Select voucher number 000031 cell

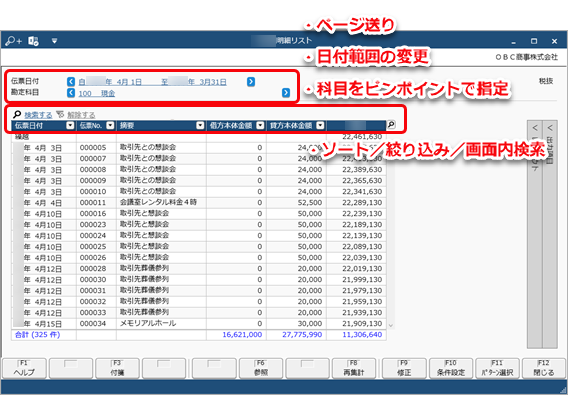(x=96, y=290)
